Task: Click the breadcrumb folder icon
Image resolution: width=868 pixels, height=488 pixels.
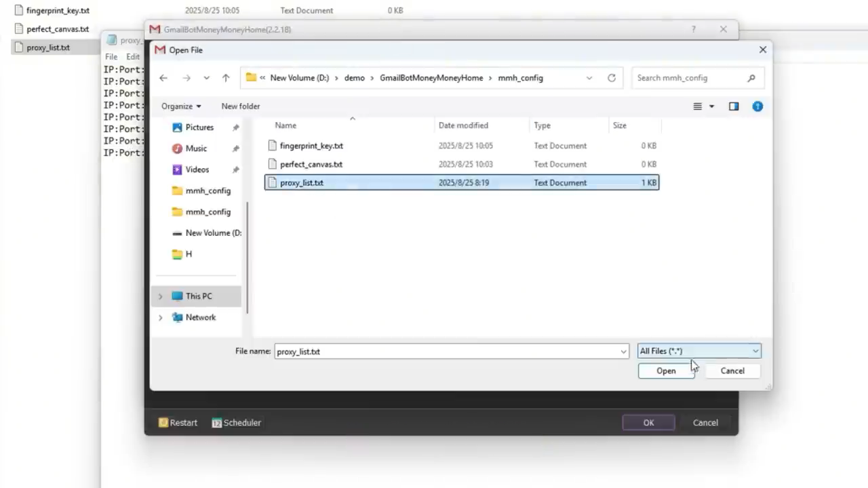Action: tap(251, 78)
